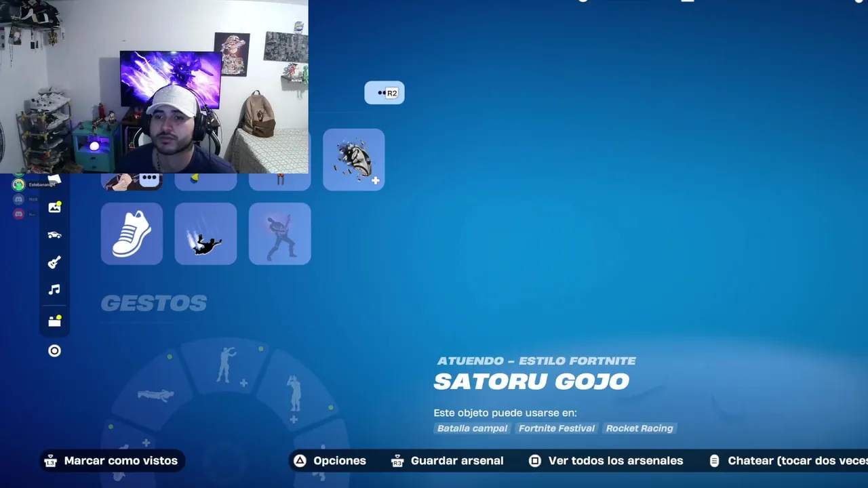Select the guitar emote slot tile
The width and height of the screenshot is (868, 488).
279,233
